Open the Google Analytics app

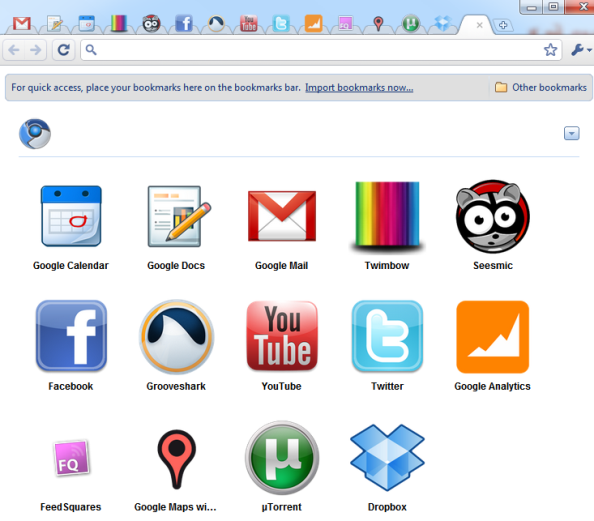coord(492,337)
